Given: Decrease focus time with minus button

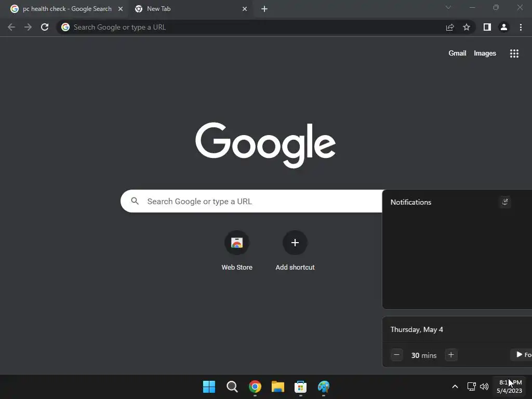Looking at the screenshot, I should 396,355.
